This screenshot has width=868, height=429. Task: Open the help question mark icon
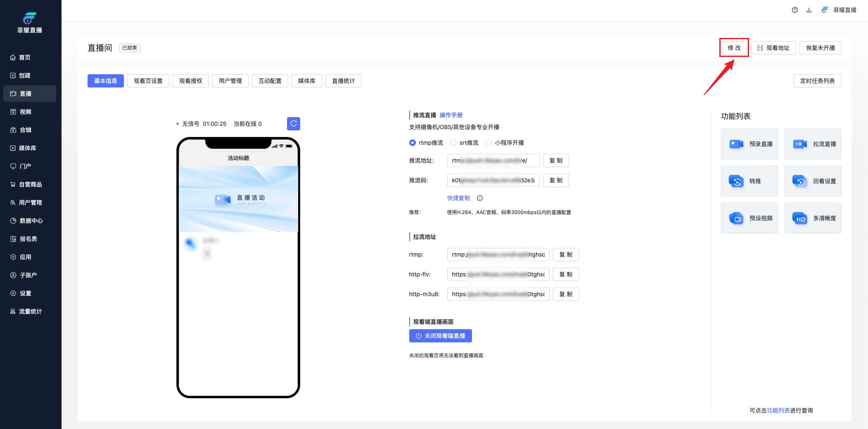coord(794,10)
